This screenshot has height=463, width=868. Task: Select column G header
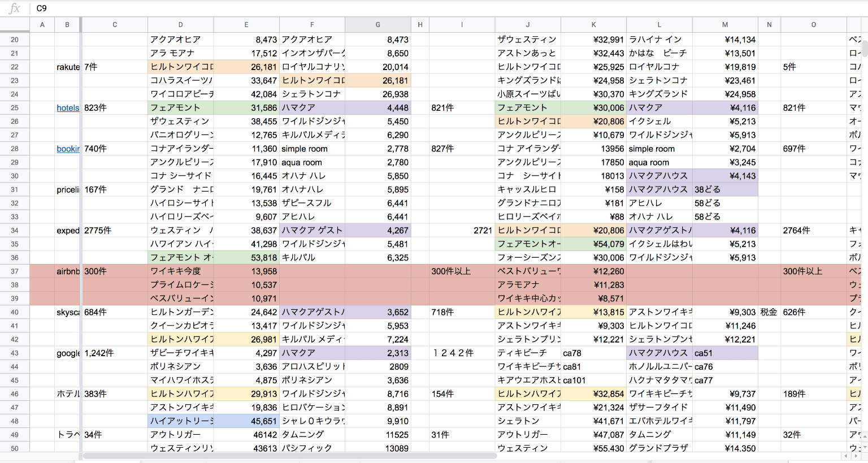tap(378, 25)
